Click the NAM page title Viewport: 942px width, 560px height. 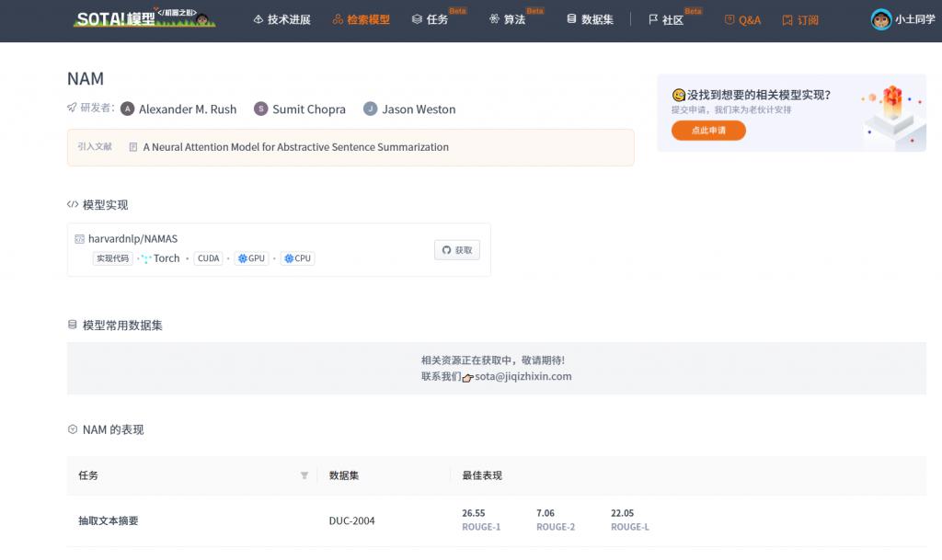86,79
